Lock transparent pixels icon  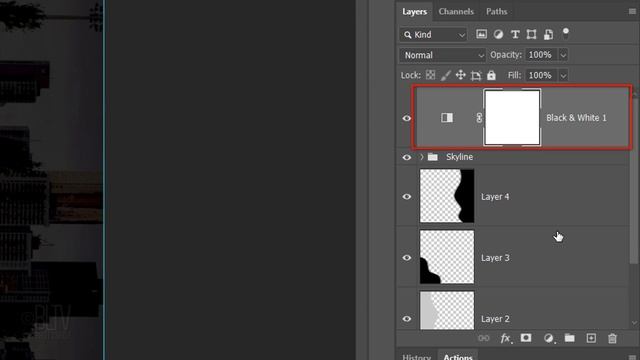click(x=430, y=75)
